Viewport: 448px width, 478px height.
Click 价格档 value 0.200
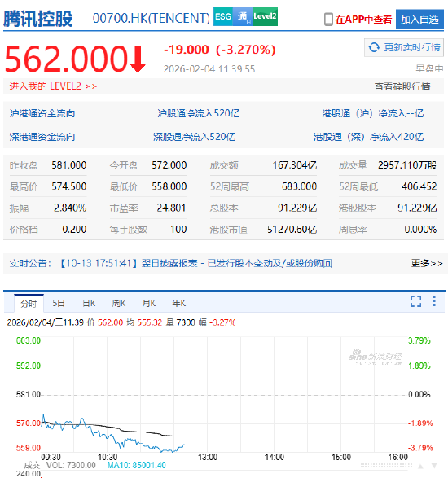click(74, 230)
